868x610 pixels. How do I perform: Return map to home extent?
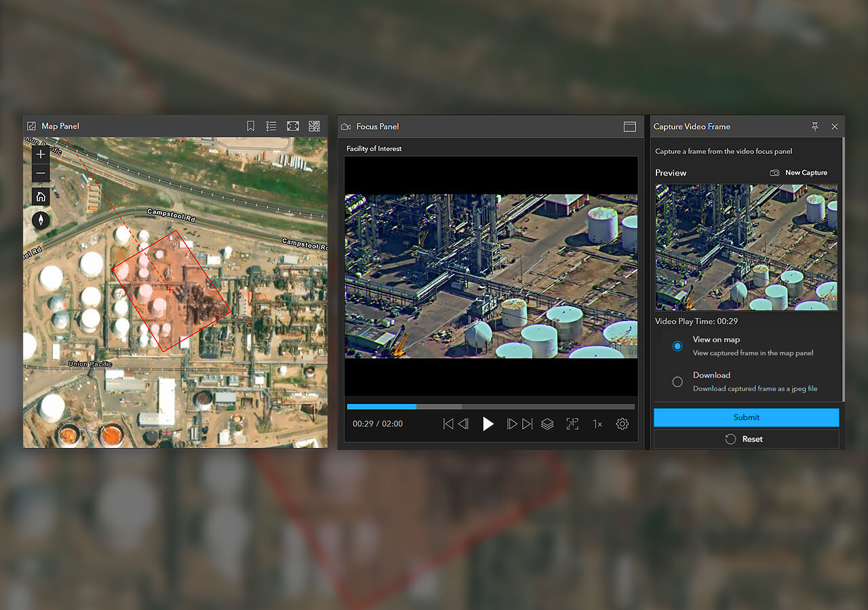click(x=41, y=197)
